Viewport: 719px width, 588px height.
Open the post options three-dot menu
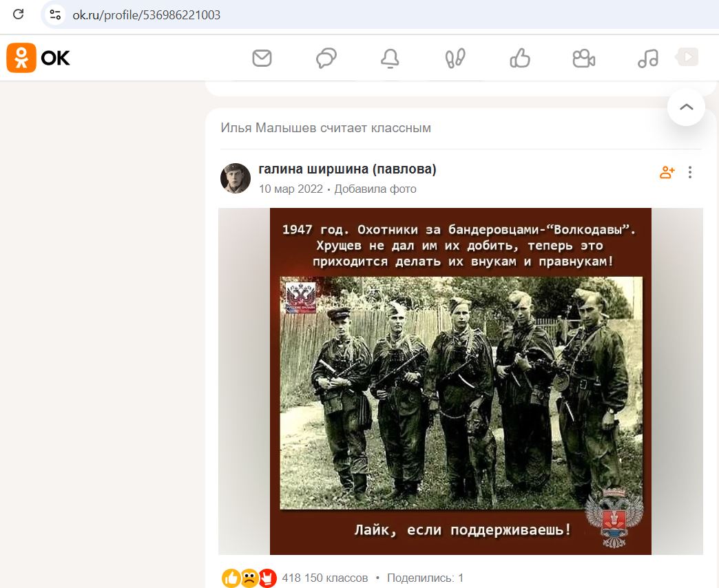coord(690,172)
